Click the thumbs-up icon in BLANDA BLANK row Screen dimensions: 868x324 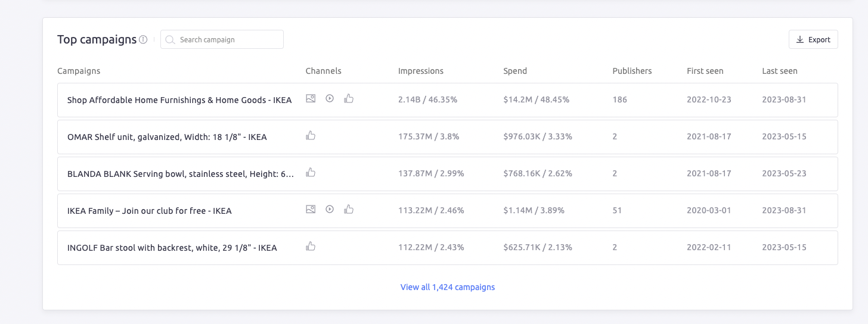(x=310, y=173)
